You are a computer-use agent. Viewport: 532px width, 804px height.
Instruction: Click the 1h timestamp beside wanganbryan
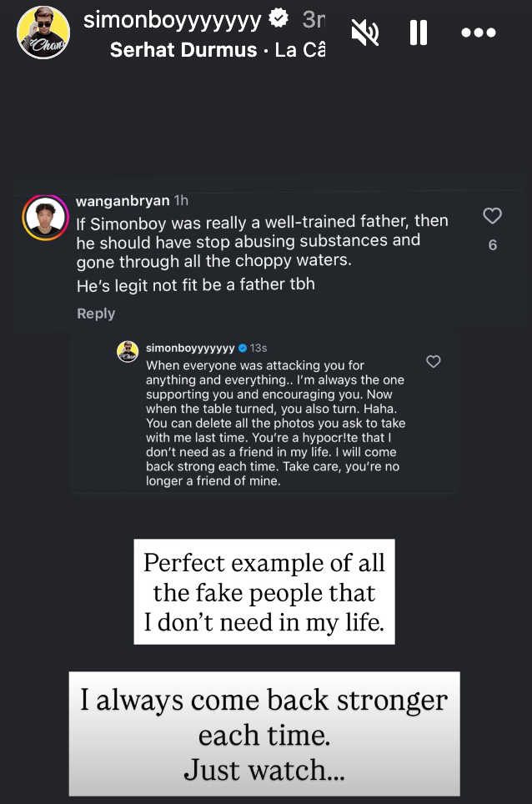click(181, 201)
